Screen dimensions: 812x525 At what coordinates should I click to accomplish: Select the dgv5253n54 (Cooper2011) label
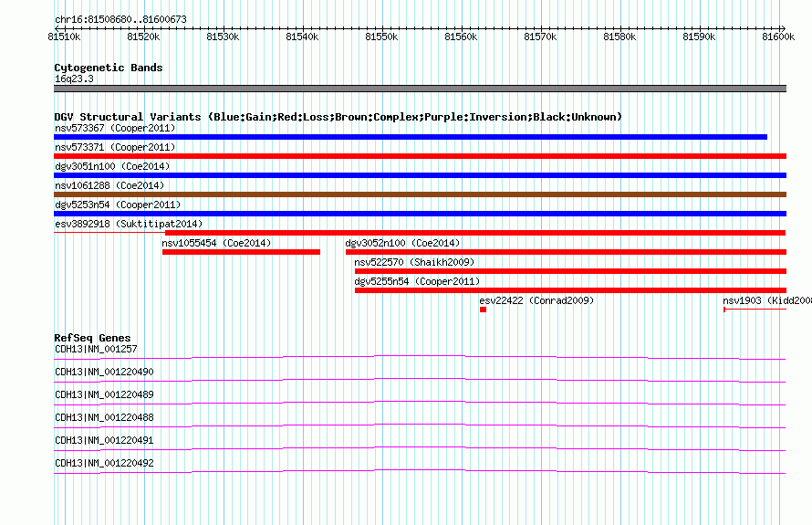[x=118, y=205]
